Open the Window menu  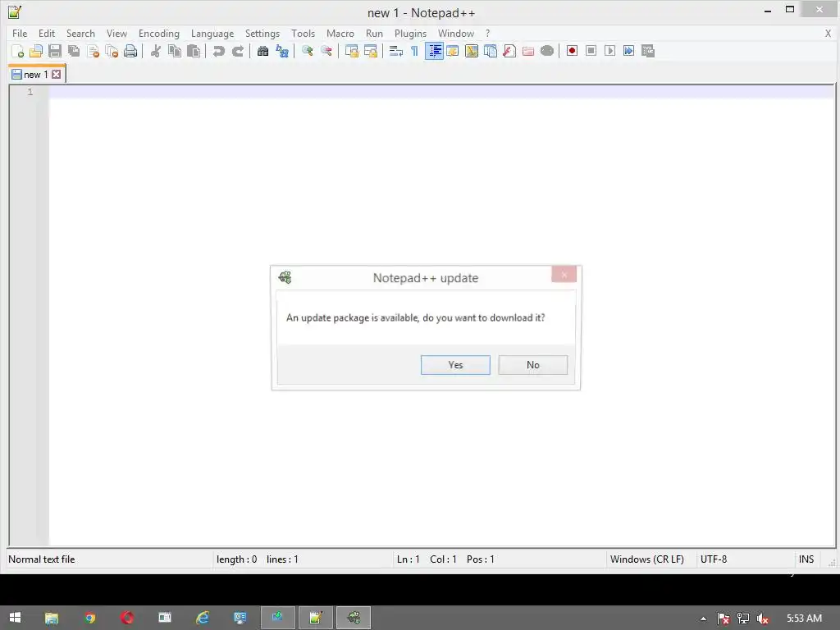coord(456,33)
